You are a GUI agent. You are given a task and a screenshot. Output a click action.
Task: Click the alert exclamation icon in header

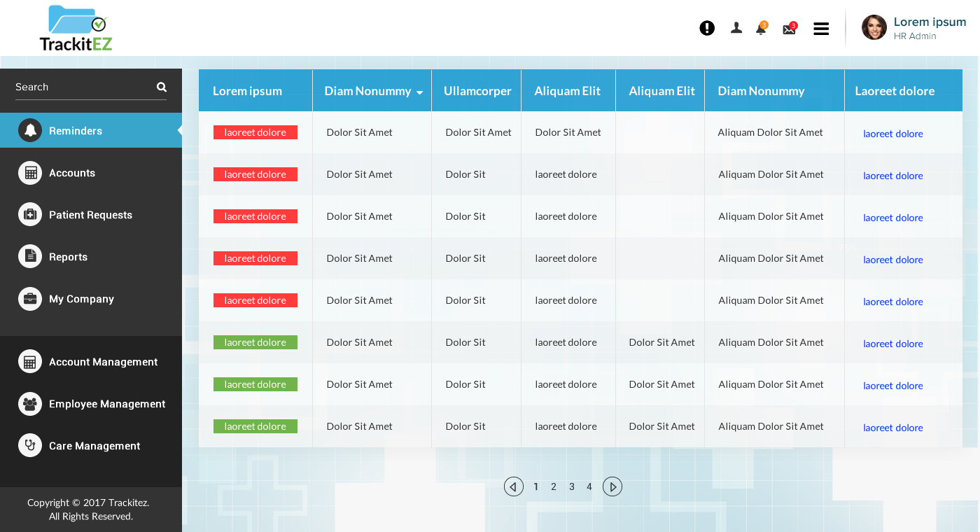point(707,28)
